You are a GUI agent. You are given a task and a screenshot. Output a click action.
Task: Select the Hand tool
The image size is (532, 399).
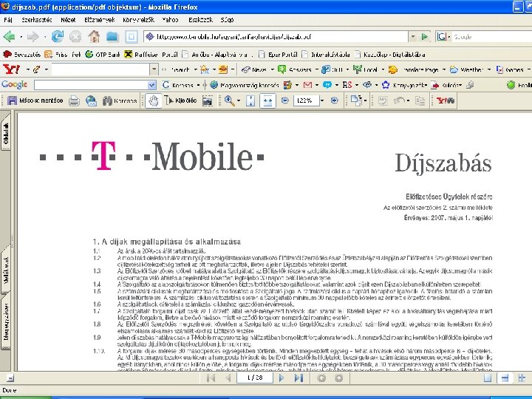(x=154, y=100)
